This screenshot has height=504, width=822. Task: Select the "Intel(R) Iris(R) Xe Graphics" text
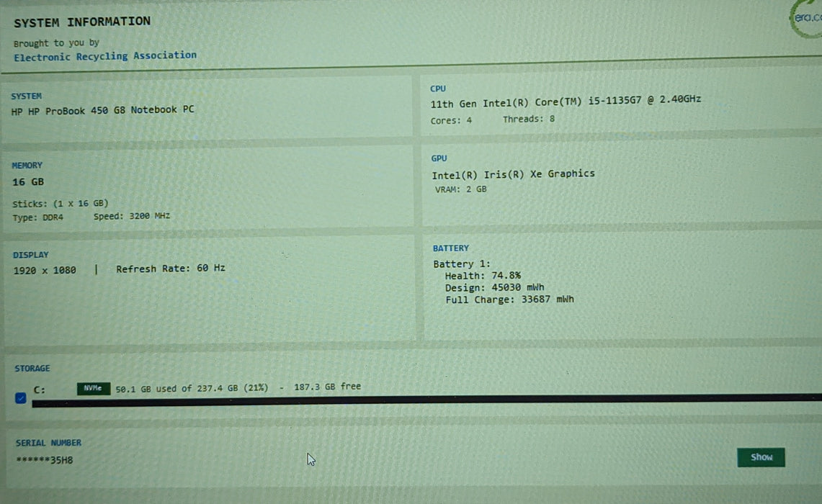coord(513,174)
